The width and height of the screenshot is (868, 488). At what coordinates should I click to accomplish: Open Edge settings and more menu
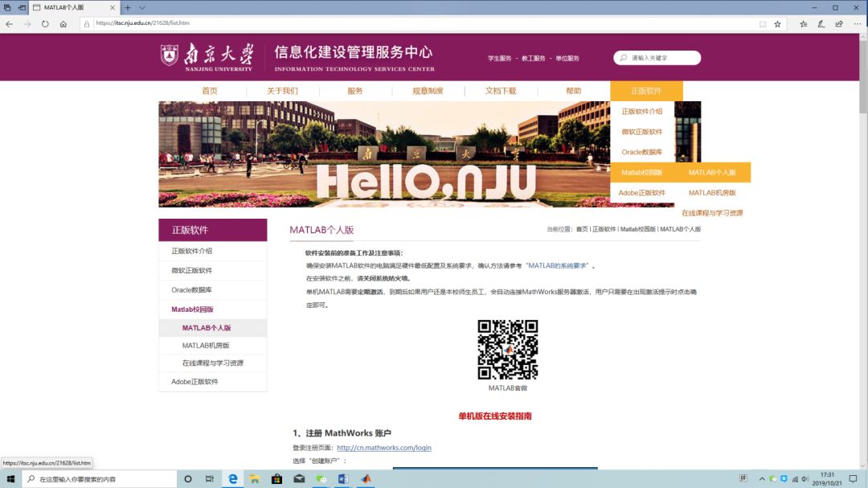click(x=857, y=24)
